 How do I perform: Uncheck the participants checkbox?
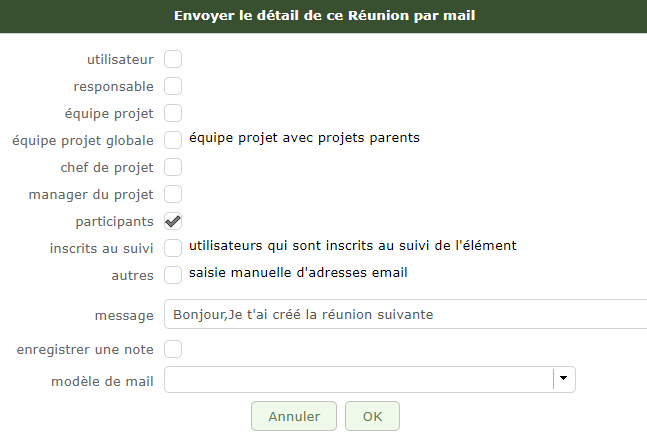point(173,221)
